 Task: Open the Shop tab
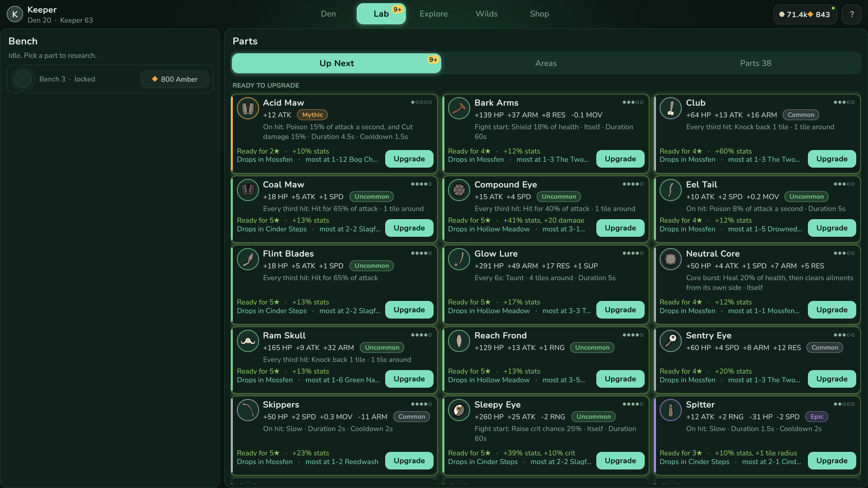click(539, 14)
